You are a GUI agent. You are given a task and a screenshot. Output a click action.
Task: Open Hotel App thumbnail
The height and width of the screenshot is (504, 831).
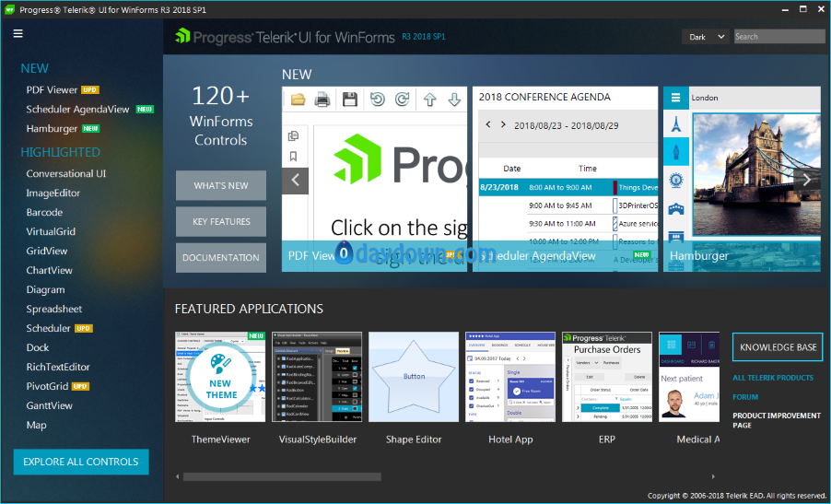(510, 377)
